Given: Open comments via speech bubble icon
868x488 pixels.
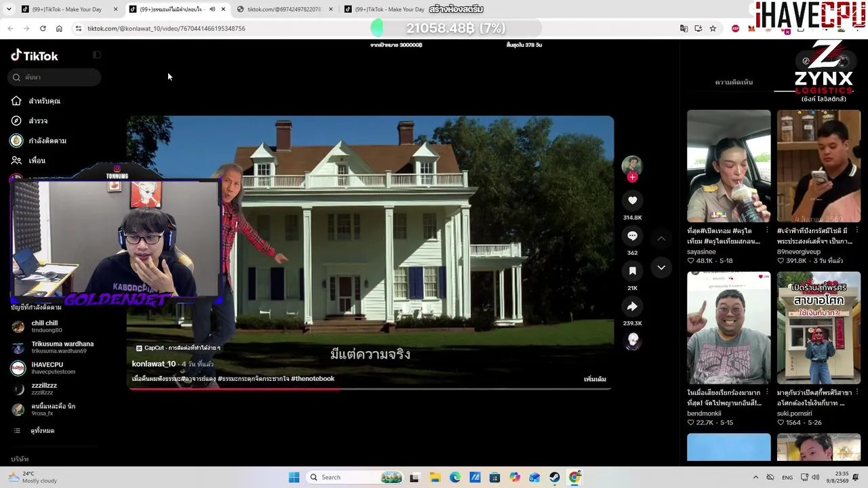Looking at the screenshot, I should [x=632, y=236].
